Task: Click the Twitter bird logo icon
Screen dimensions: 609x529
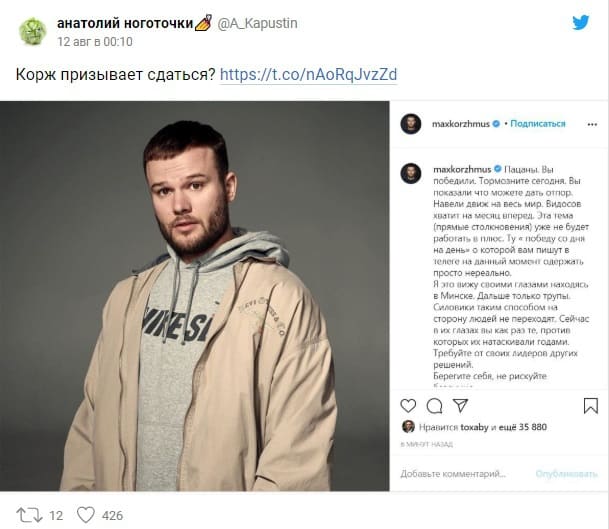Action: tap(581, 23)
